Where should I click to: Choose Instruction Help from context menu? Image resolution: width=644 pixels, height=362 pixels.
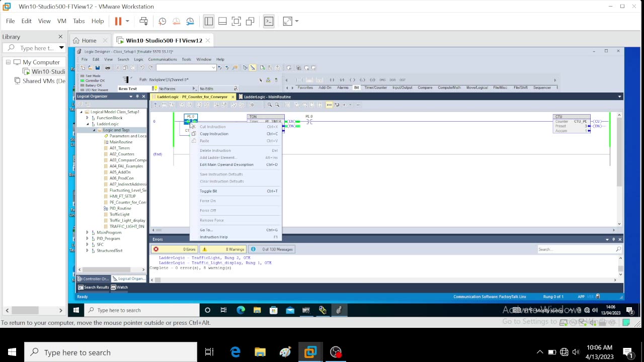[x=213, y=237]
